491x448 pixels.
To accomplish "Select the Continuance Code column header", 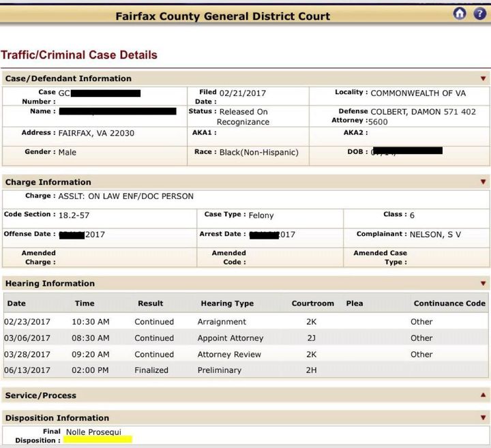I will coord(449,303).
